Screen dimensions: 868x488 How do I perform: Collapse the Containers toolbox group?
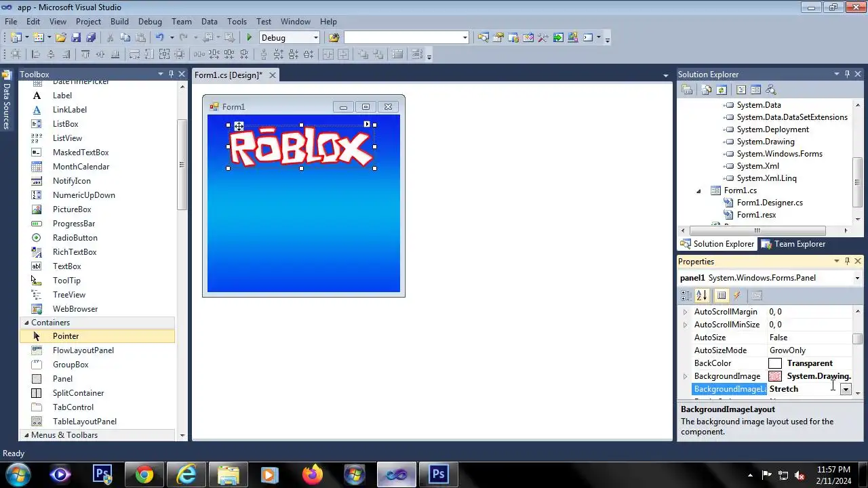point(26,323)
